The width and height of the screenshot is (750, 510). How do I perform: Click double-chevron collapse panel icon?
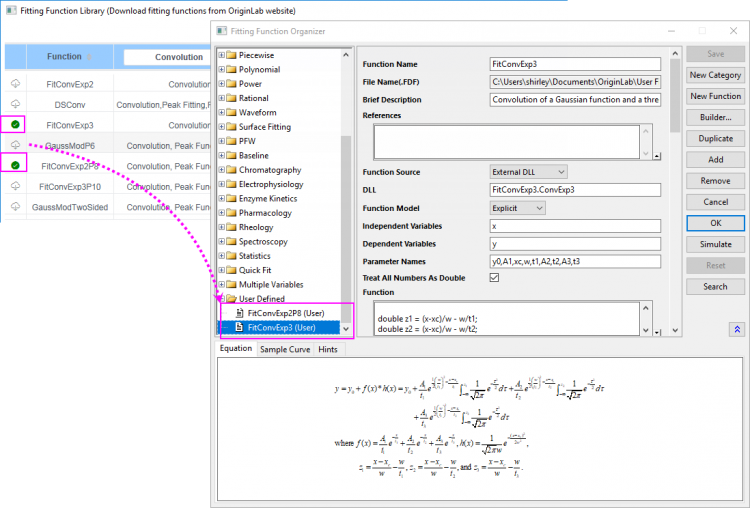737,329
